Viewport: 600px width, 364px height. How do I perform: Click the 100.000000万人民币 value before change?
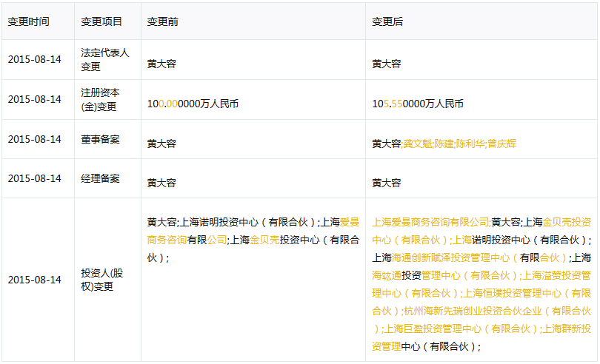click(193, 104)
